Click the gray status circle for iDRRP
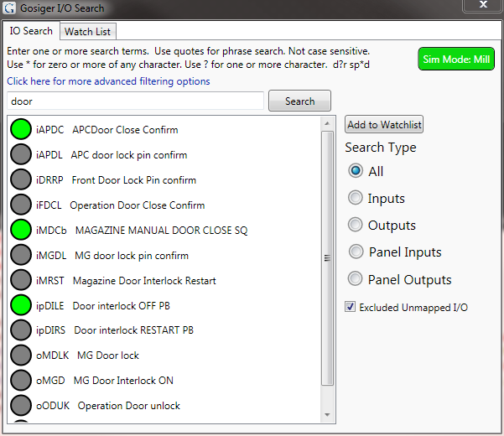Screen dimensions: 504x436 (21, 180)
